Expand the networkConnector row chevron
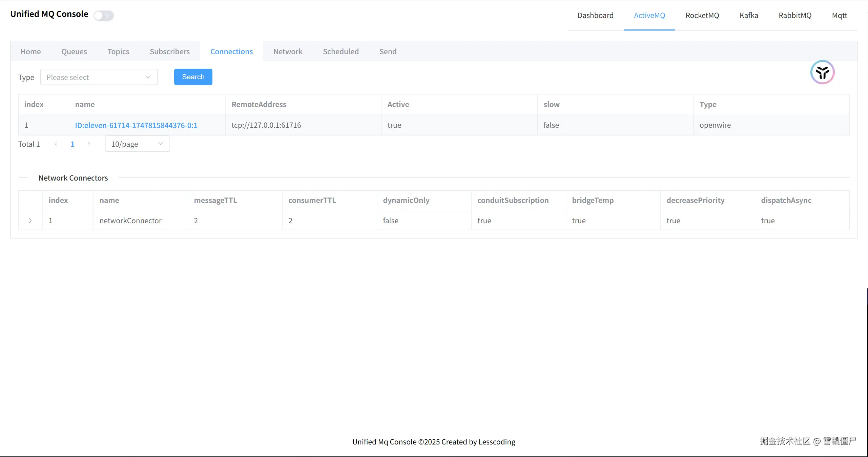The height and width of the screenshot is (457, 868). pyautogui.click(x=30, y=221)
